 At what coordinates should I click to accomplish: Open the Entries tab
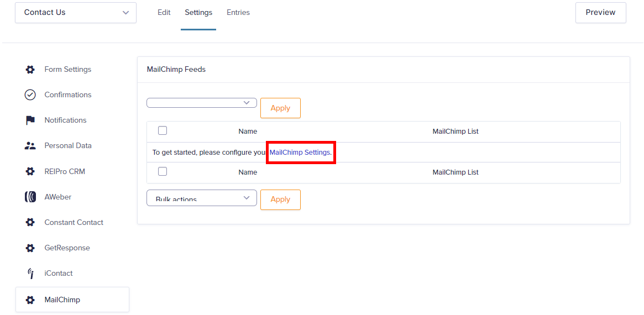click(238, 12)
